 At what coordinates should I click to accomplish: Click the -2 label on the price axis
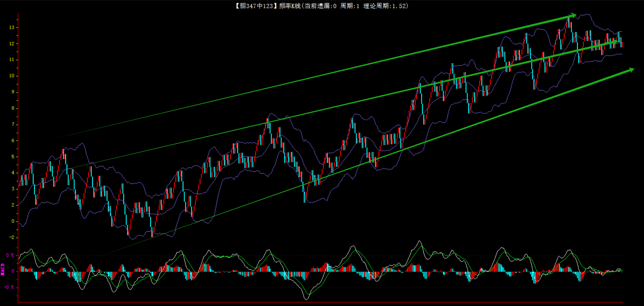click(12, 237)
